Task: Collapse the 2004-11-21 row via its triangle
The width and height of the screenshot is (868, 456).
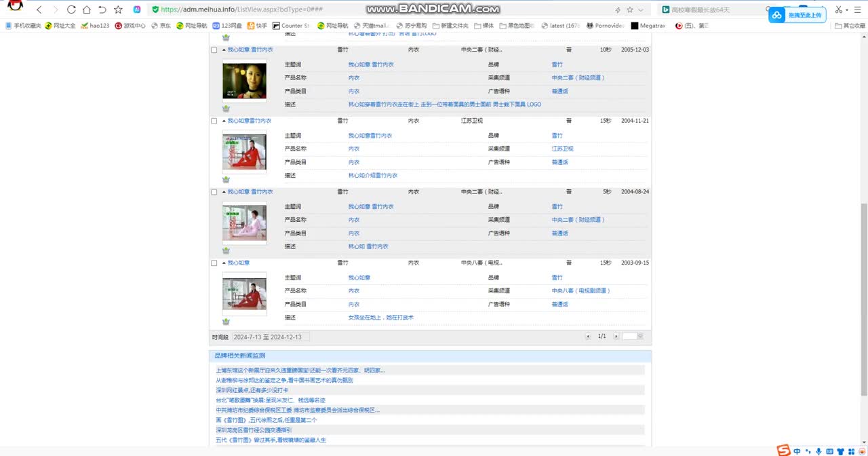Action: tap(224, 121)
